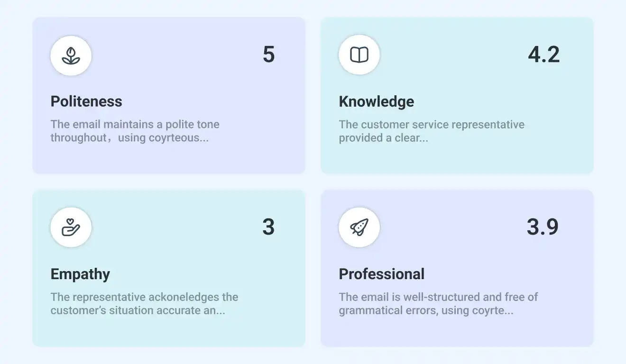Viewport: 626px width, 364px height.
Task: Expand the truncated Politeness description text
Action: (135, 131)
